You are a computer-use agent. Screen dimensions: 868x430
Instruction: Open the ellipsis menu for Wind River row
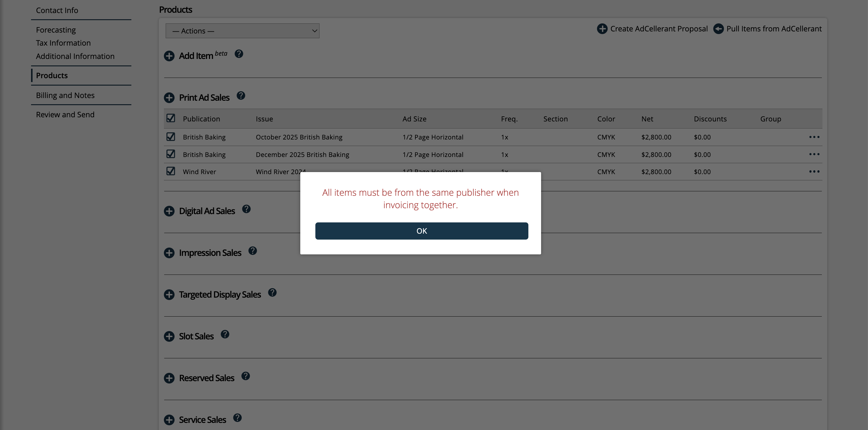point(815,171)
